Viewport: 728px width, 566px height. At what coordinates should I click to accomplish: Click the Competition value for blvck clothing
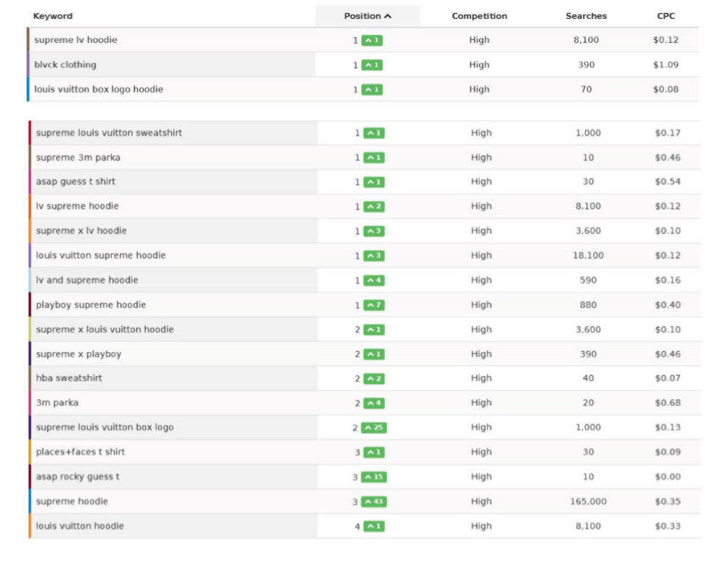coord(479,64)
